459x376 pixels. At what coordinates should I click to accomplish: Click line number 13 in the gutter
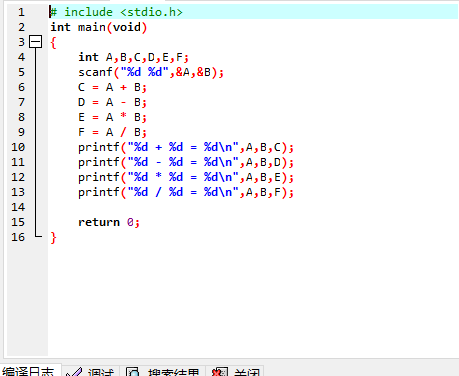pyautogui.click(x=18, y=192)
